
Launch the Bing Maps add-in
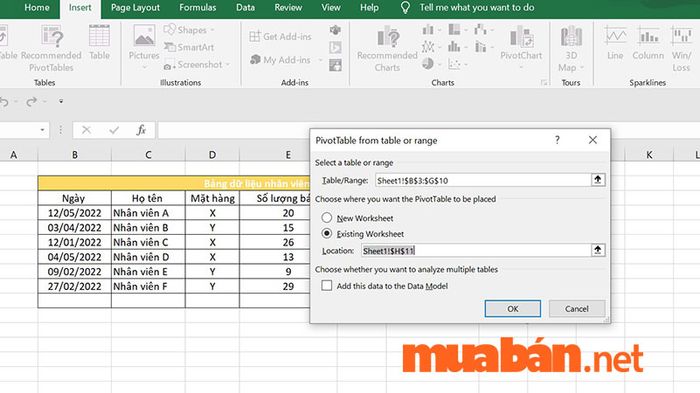click(335, 47)
